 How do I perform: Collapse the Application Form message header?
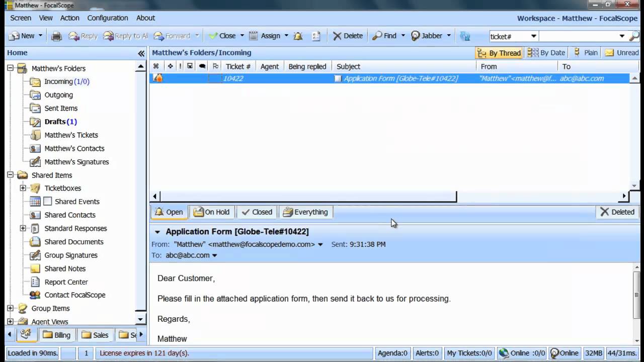point(157,232)
